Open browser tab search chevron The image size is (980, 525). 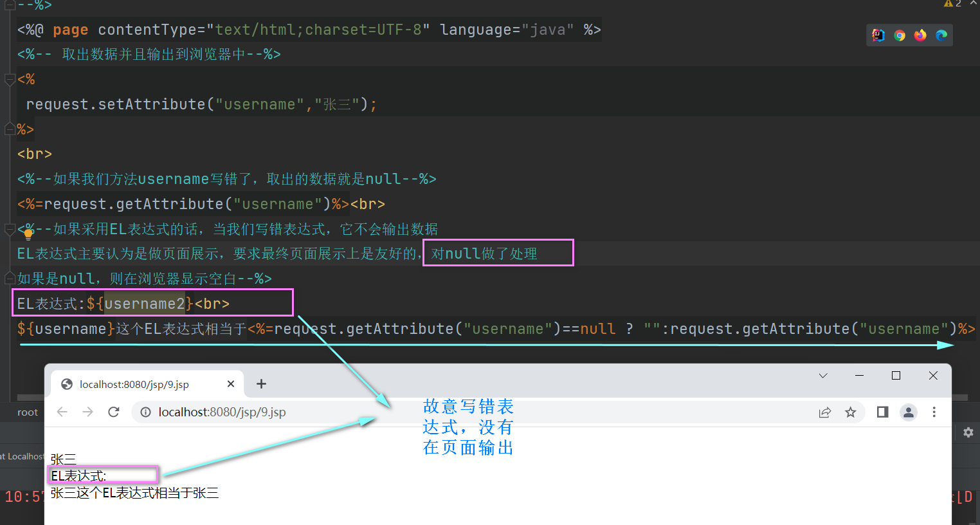coord(823,376)
